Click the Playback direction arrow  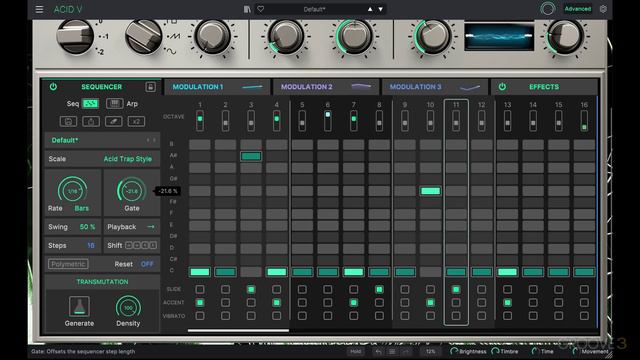pos(151,227)
